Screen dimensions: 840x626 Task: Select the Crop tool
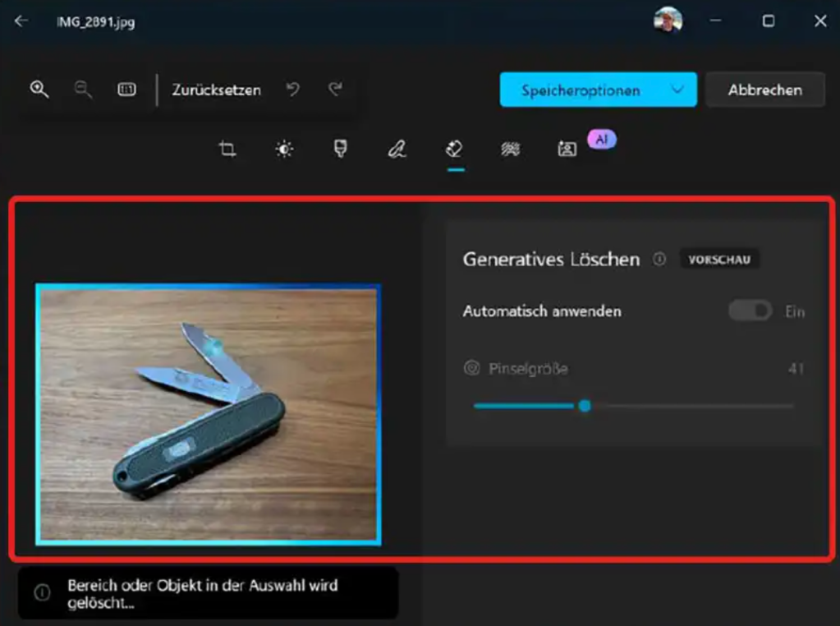pos(227,149)
